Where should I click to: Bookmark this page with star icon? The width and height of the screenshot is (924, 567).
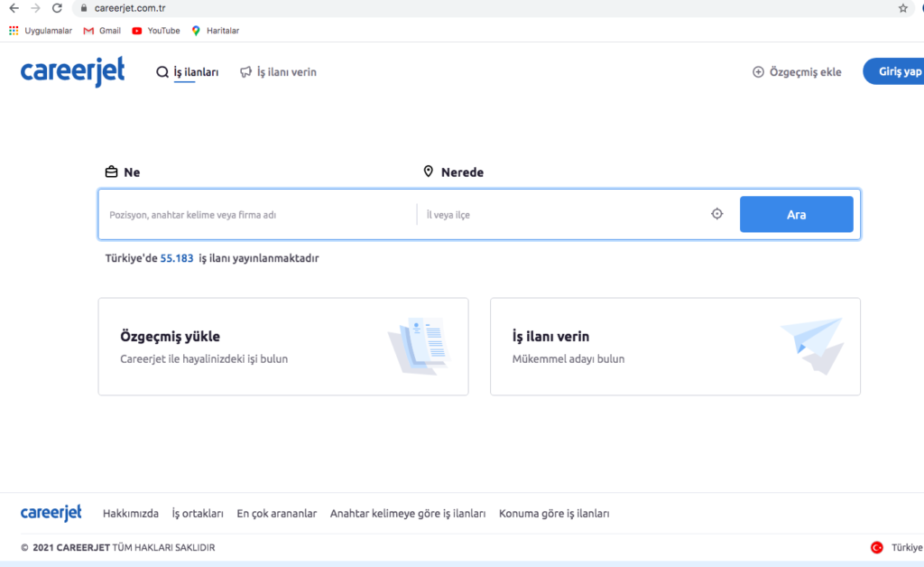[902, 8]
